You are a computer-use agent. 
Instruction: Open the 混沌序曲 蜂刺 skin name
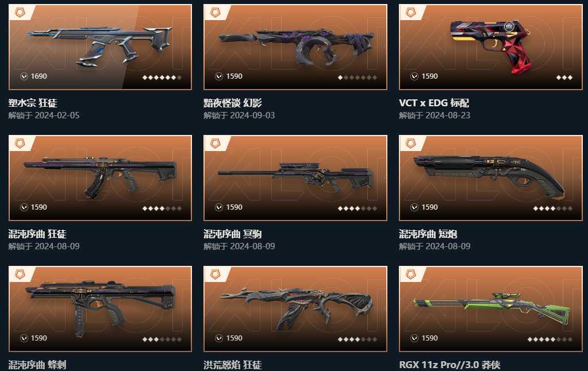pos(37,365)
